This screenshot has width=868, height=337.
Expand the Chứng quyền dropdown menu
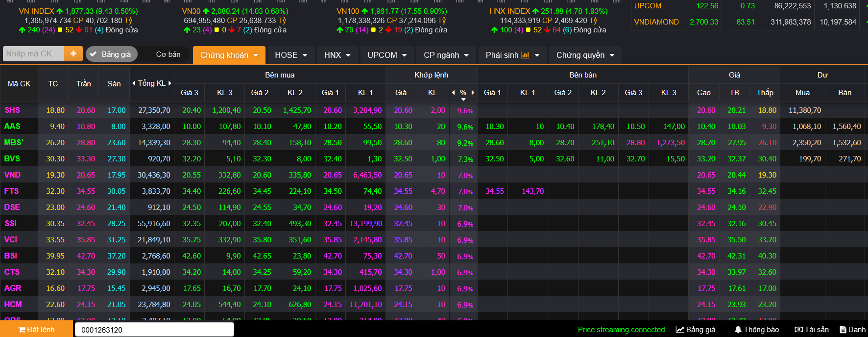click(585, 55)
